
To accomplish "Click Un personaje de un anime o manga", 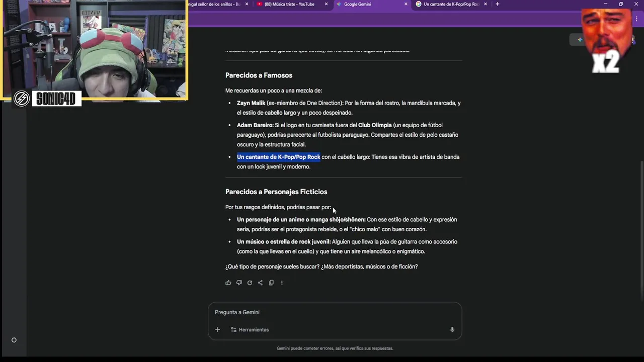I will click(x=301, y=220).
